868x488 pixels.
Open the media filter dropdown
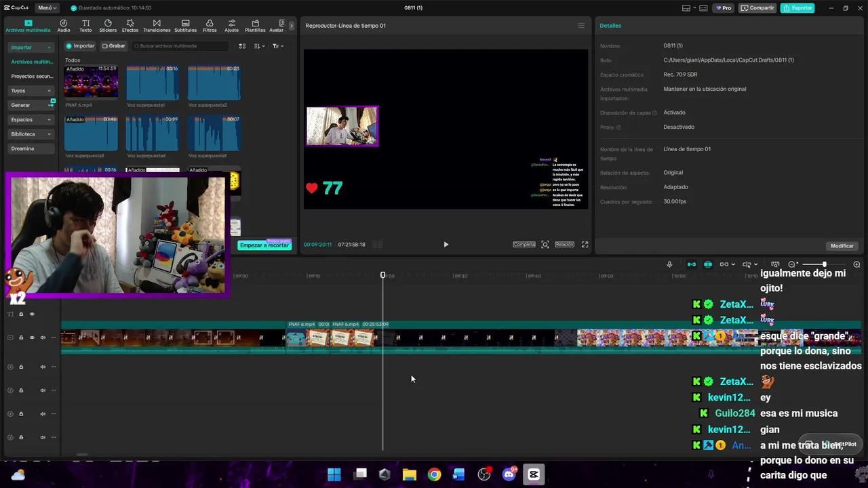click(x=277, y=46)
